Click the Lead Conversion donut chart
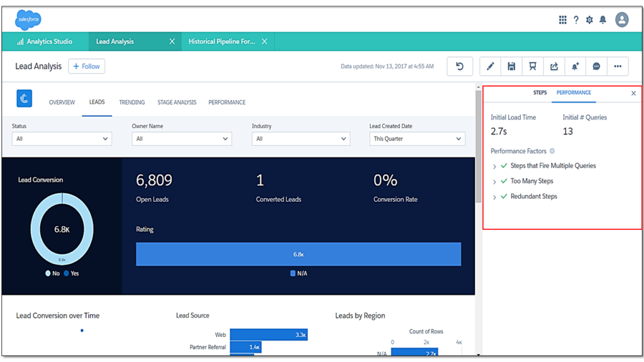This screenshot has width=644, height=362. tap(62, 229)
